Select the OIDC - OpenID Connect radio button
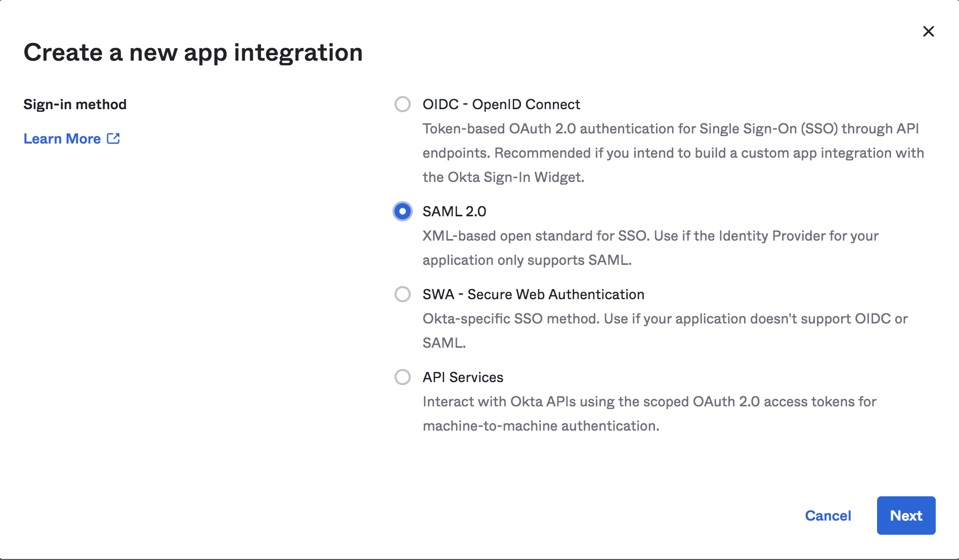 (x=403, y=104)
